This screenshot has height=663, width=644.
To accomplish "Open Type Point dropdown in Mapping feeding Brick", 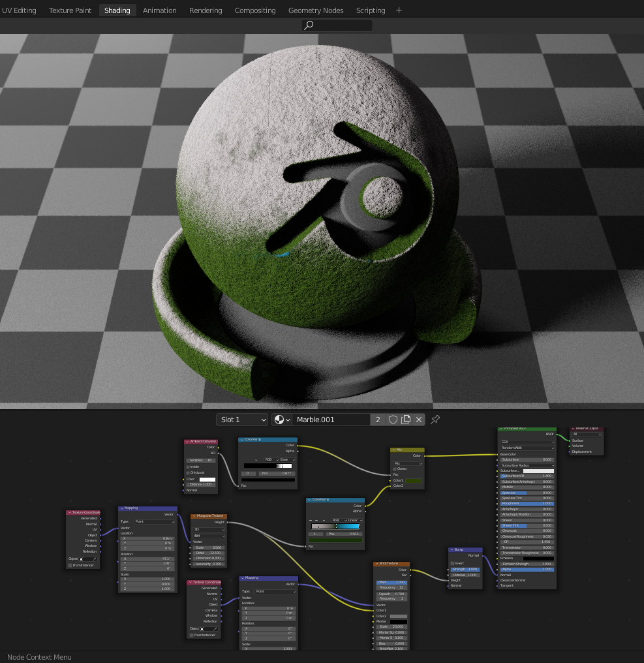I will pos(275,591).
